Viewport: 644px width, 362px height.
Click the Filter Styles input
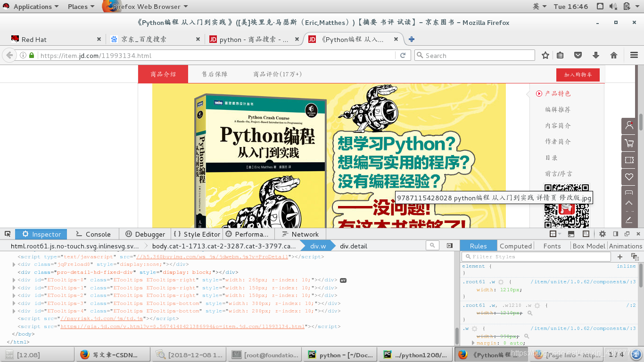click(x=537, y=256)
